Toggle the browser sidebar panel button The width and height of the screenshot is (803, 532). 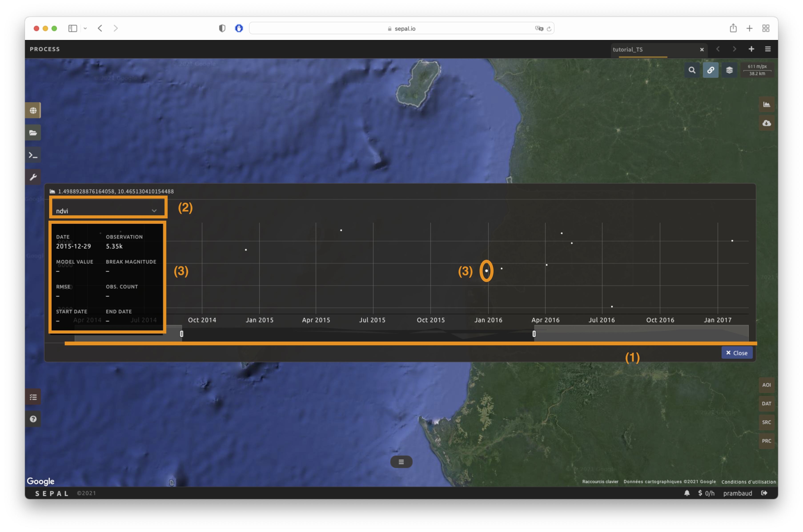tap(73, 28)
